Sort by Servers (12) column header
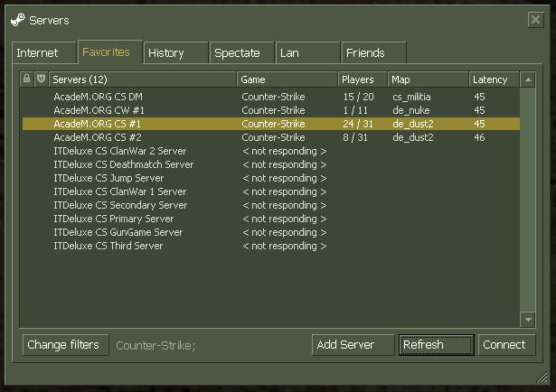This screenshot has height=392, width=556. pyautogui.click(x=143, y=79)
